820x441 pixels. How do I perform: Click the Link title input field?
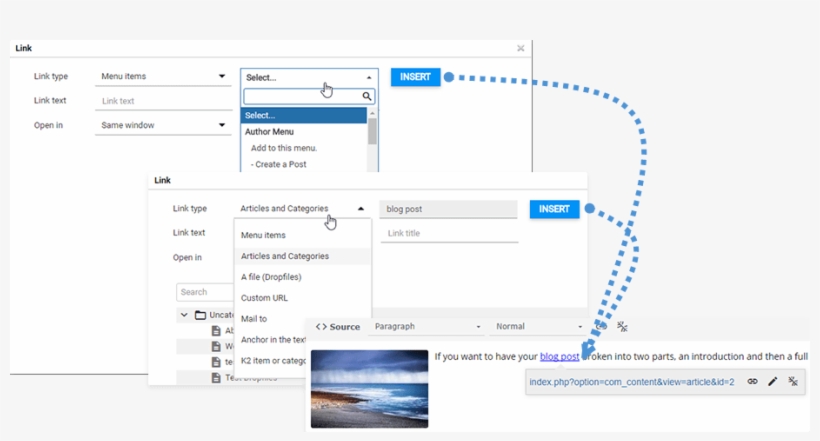point(449,233)
